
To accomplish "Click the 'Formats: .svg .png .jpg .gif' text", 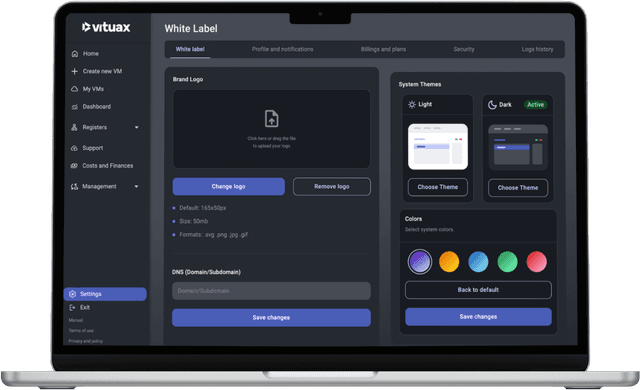I will [213, 235].
